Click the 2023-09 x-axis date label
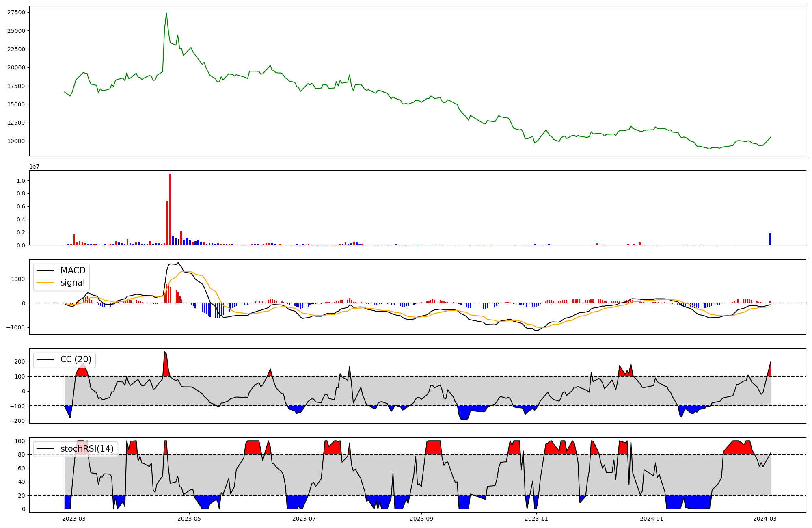 pos(421,519)
